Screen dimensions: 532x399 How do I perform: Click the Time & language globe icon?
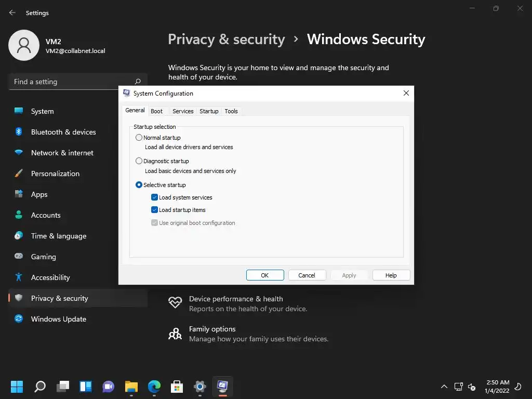[x=19, y=235]
